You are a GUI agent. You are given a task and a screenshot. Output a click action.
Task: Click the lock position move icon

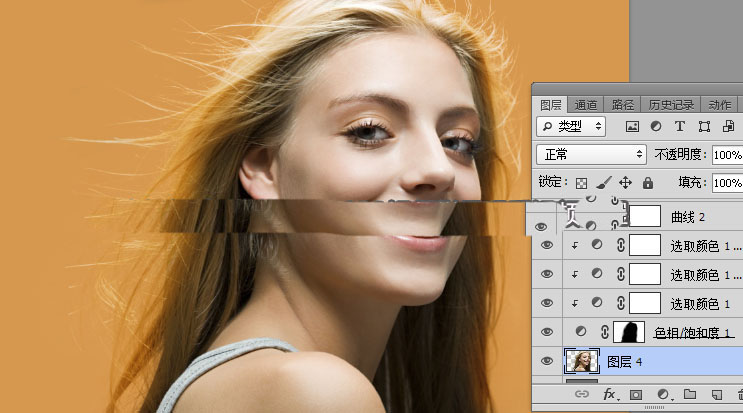coord(625,183)
